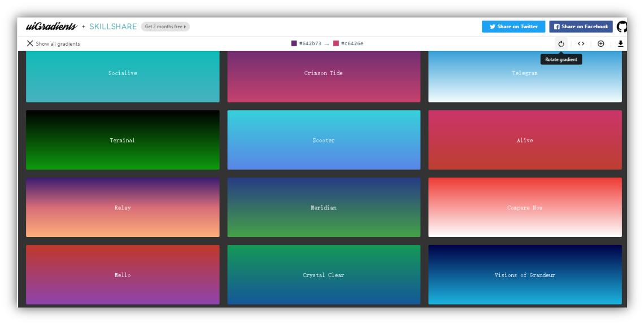Select the Relay gradient

[x=123, y=207]
